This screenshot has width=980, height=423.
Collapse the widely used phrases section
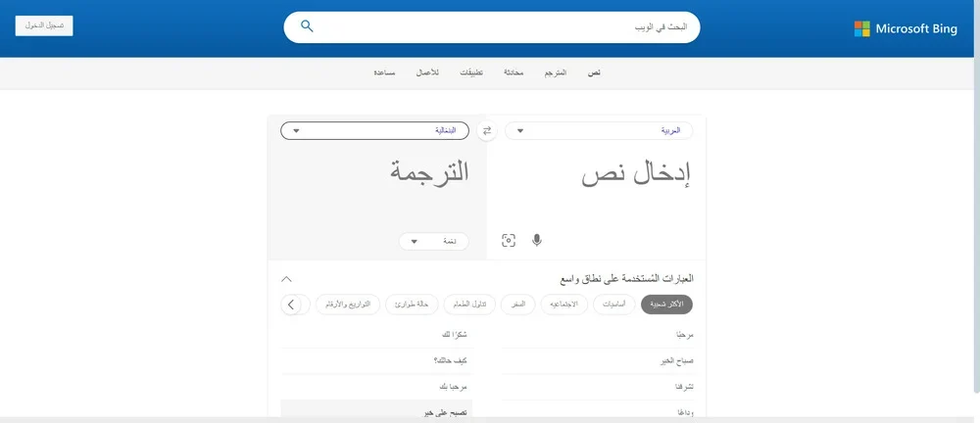[286, 278]
